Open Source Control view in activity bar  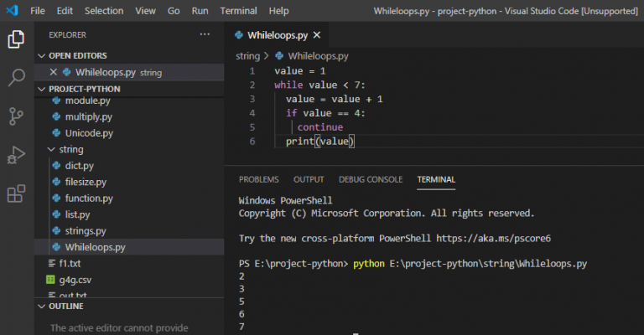pyautogui.click(x=16, y=116)
